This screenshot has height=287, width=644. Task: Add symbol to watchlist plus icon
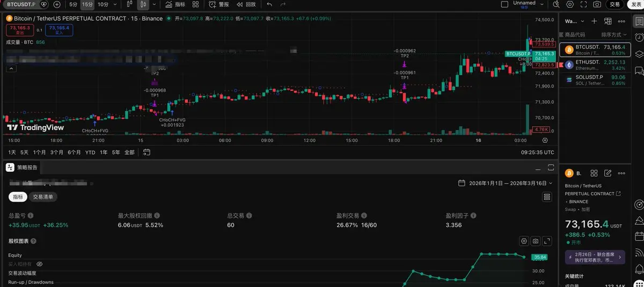(594, 21)
